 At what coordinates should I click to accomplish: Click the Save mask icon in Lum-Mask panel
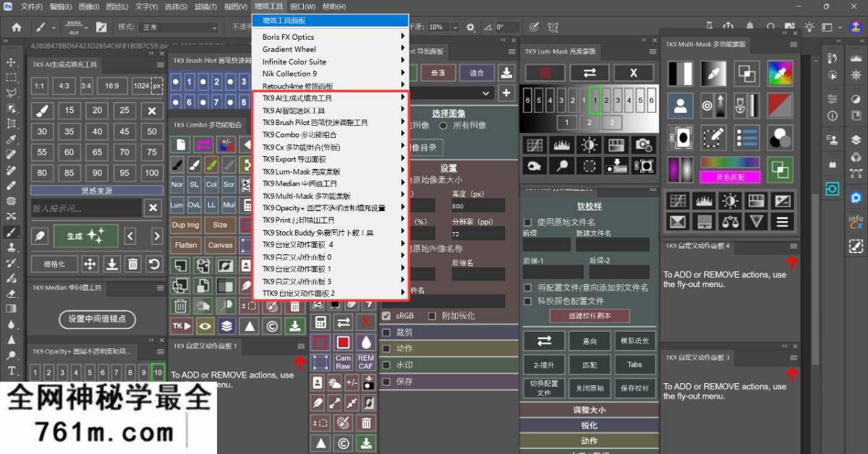616,166
